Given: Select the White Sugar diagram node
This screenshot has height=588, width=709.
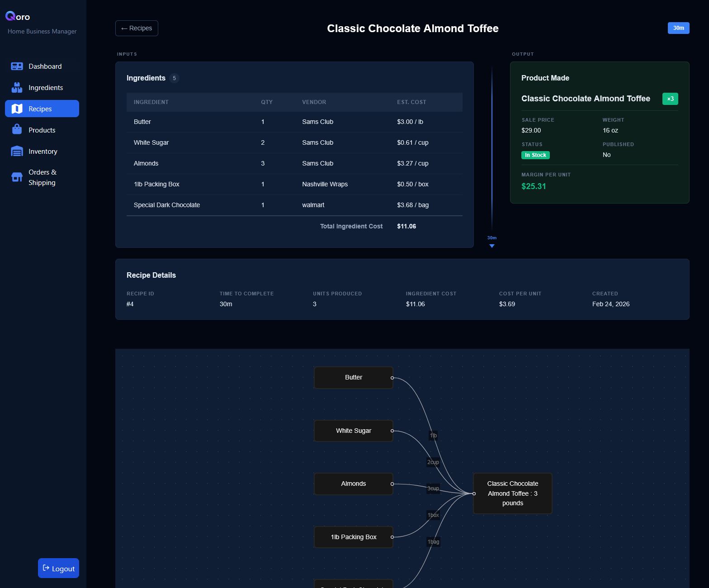Looking at the screenshot, I should point(353,431).
